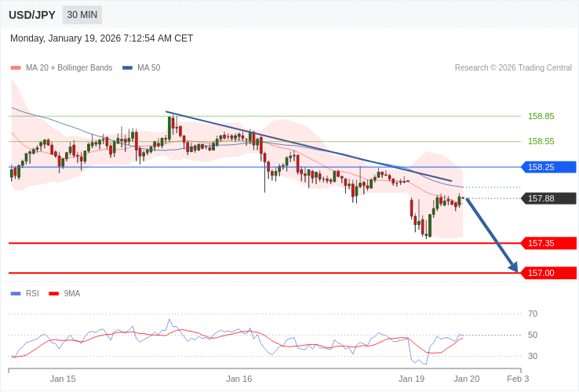
Task: Click the RSI 70 level label
Action: point(533,314)
